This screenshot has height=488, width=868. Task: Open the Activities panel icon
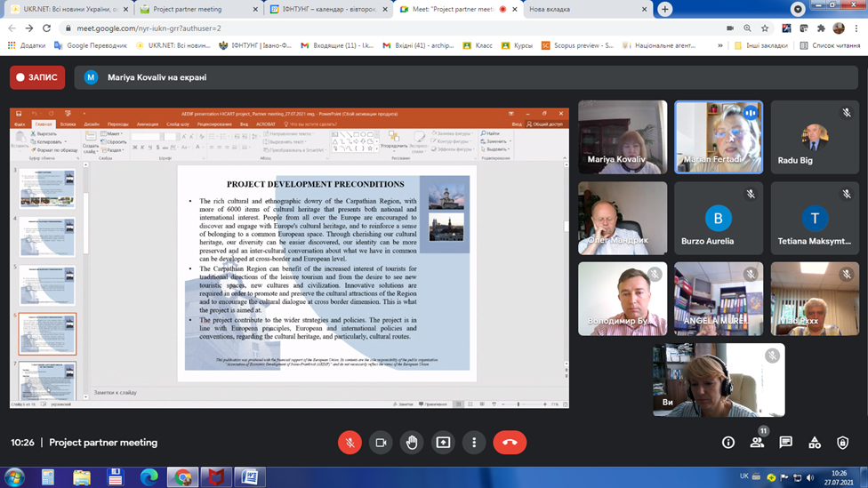(814, 443)
